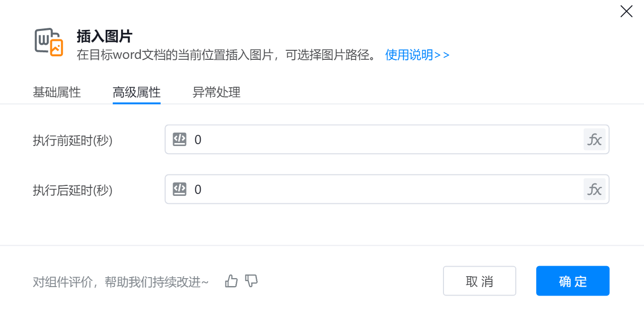The width and height of the screenshot is (644, 312).
Task: Open the 异常处理 tab
Action: 216,92
